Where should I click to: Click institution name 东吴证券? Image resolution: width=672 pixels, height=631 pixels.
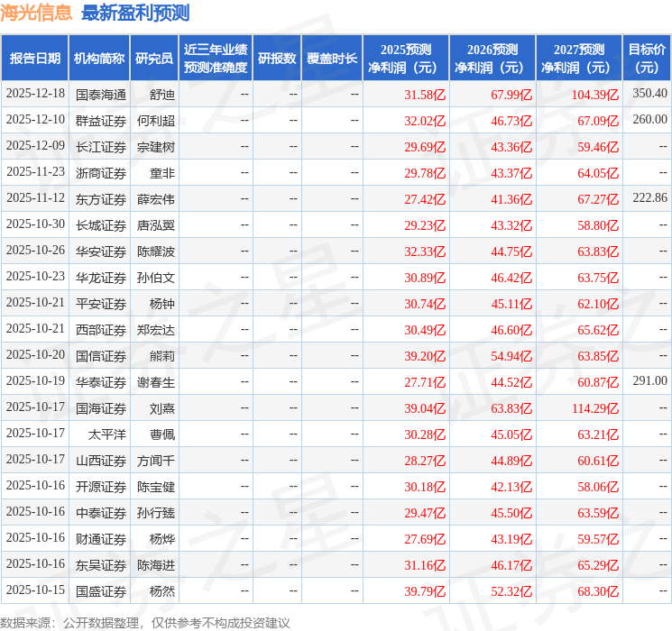[x=101, y=565]
